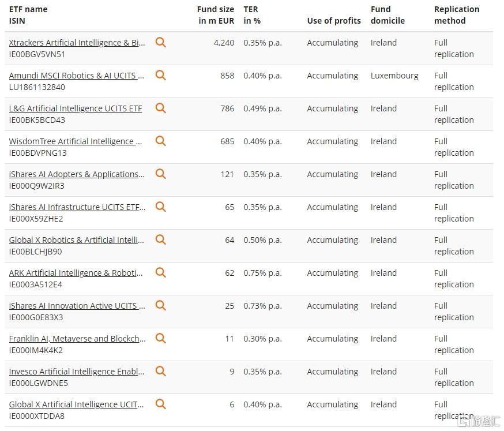Open magnifier for ARK Artificial Intelligence & Robotics
The width and height of the screenshot is (504, 431).
(x=161, y=272)
